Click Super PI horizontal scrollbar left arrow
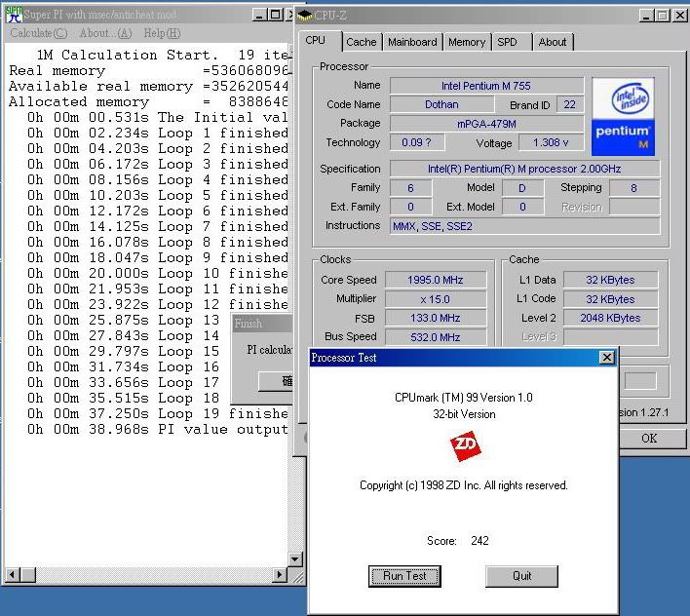Viewport: 690px width, 616px height. click(12, 575)
